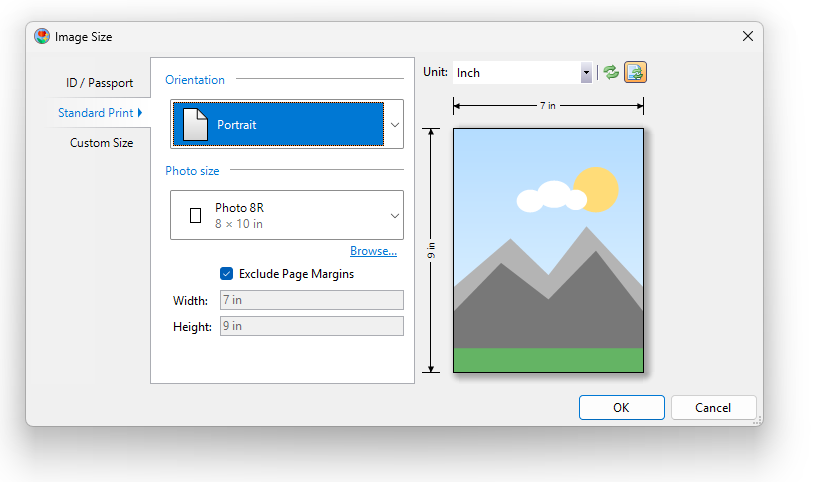Click the arrow beside Standard Print
Image resolution: width=813 pixels, height=482 pixels.
[140, 113]
